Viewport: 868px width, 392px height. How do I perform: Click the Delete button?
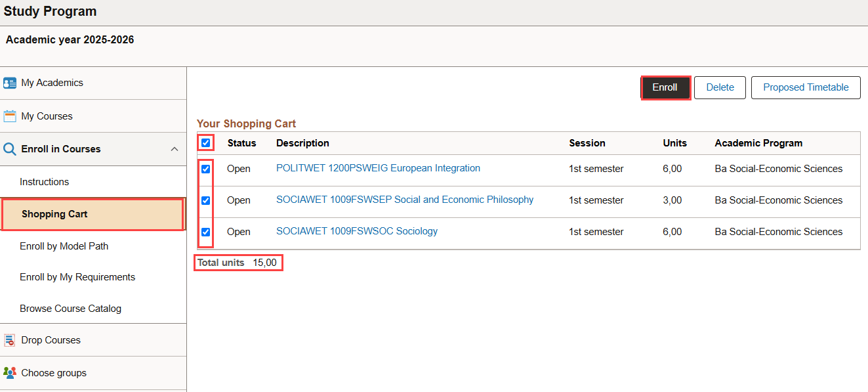pos(720,87)
